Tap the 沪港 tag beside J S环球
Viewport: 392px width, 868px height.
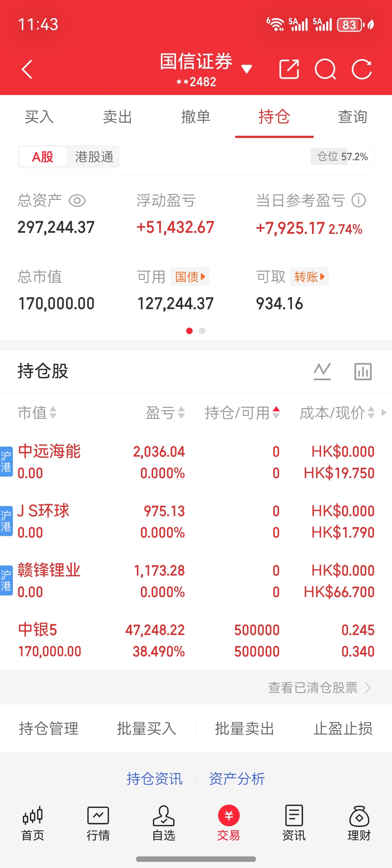6,521
